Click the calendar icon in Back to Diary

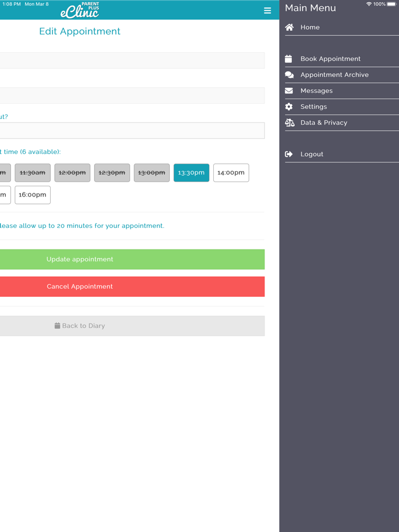pos(58,326)
